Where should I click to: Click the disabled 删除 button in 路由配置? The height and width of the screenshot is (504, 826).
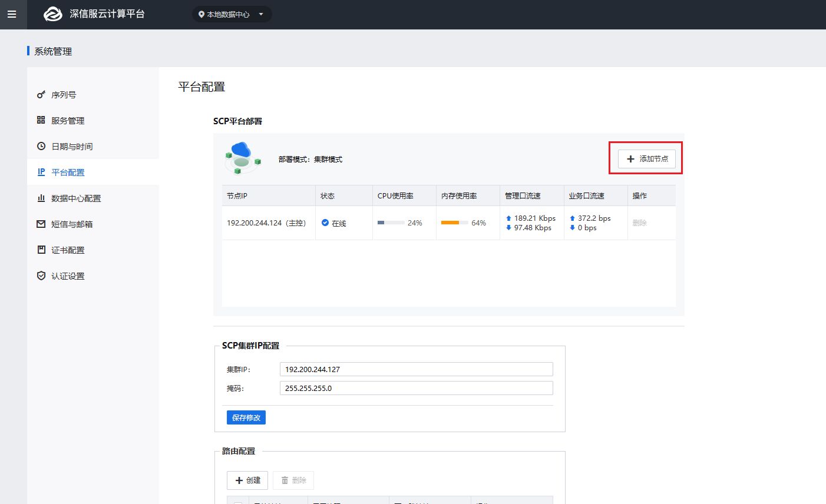(293, 480)
